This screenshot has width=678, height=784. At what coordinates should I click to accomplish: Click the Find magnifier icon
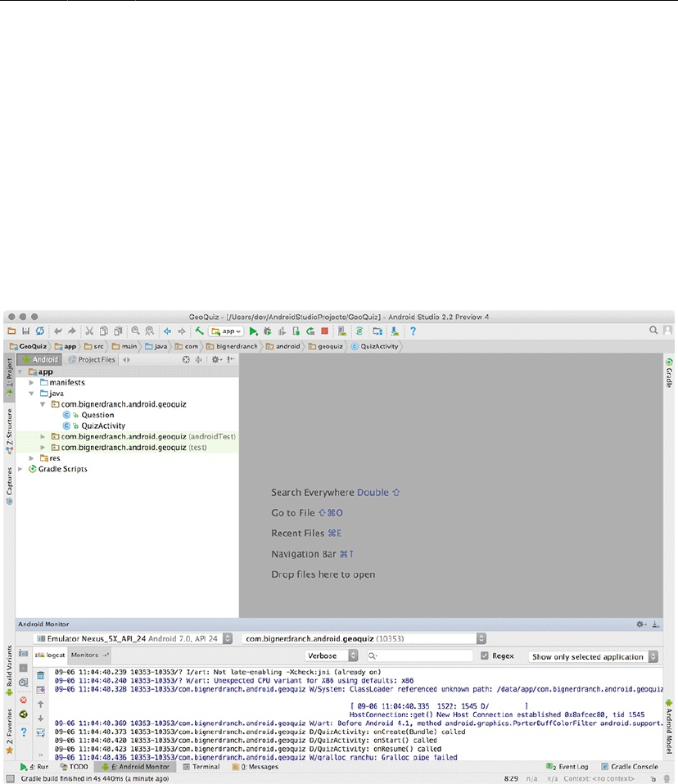click(135, 331)
